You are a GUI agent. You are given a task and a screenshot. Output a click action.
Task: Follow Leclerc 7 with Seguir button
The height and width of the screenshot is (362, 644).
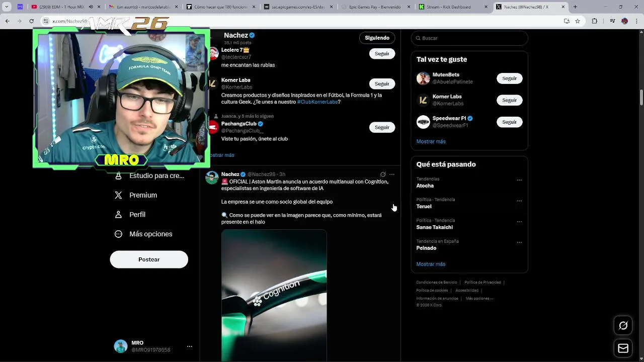click(x=382, y=53)
